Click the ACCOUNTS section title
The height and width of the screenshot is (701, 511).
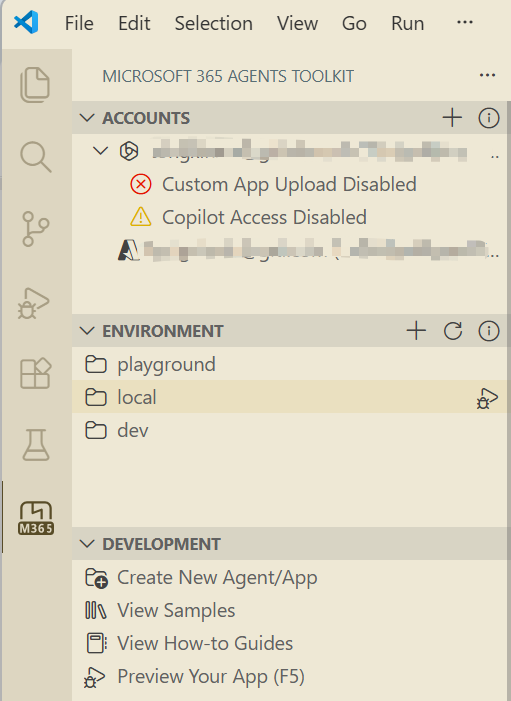(x=146, y=118)
